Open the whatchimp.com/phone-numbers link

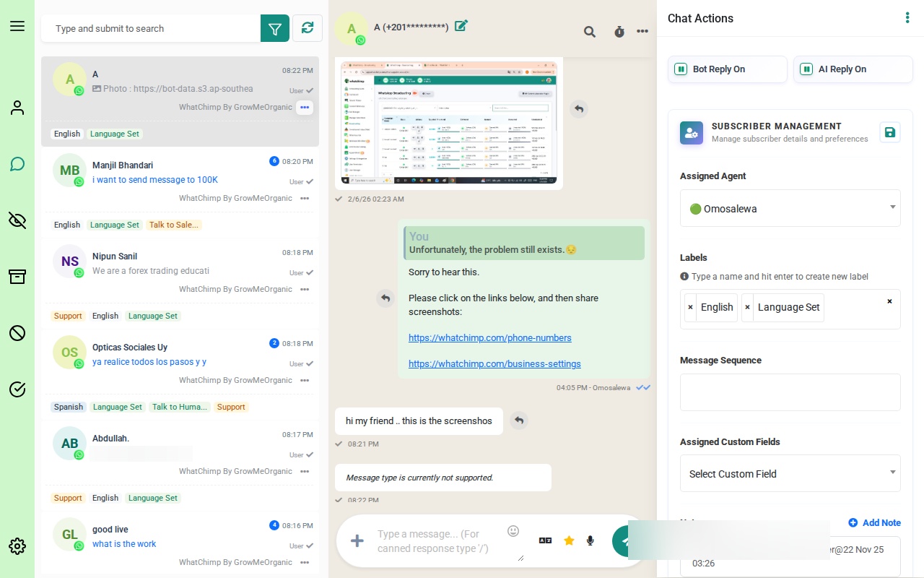coord(490,337)
